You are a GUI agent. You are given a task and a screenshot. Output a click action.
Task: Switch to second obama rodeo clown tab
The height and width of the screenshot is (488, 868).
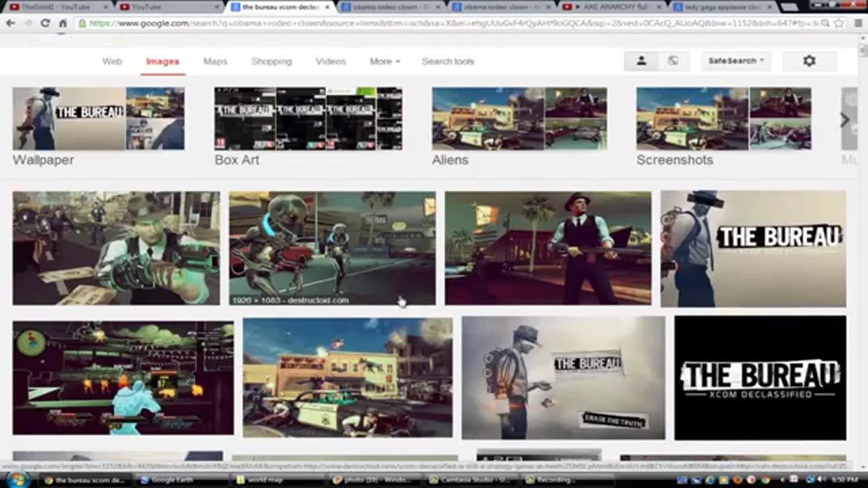(500, 7)
